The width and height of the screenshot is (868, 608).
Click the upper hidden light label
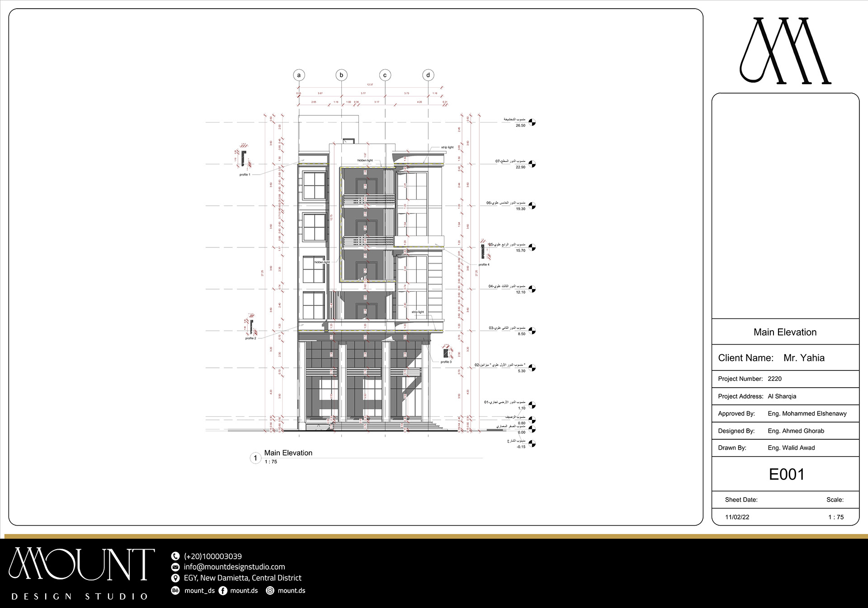[x=365, y=161]
